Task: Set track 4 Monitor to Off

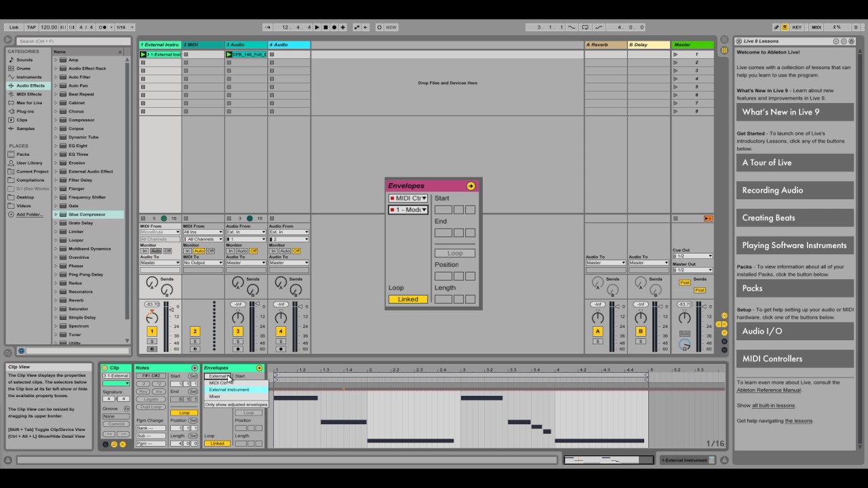Action: pos(296,251)
